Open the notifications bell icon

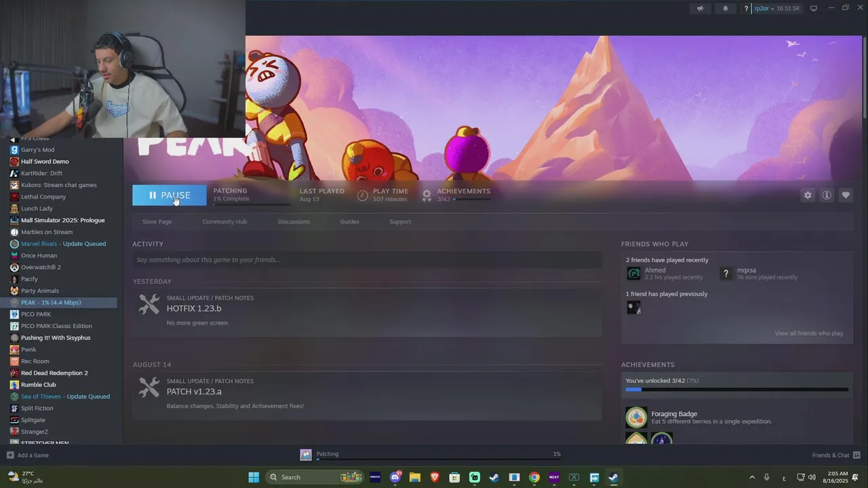point(726,8)
